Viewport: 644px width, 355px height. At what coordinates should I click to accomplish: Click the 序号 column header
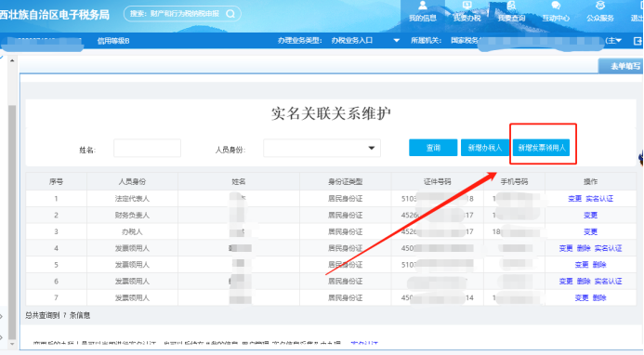pyautogui.click(x=56, y=181)
